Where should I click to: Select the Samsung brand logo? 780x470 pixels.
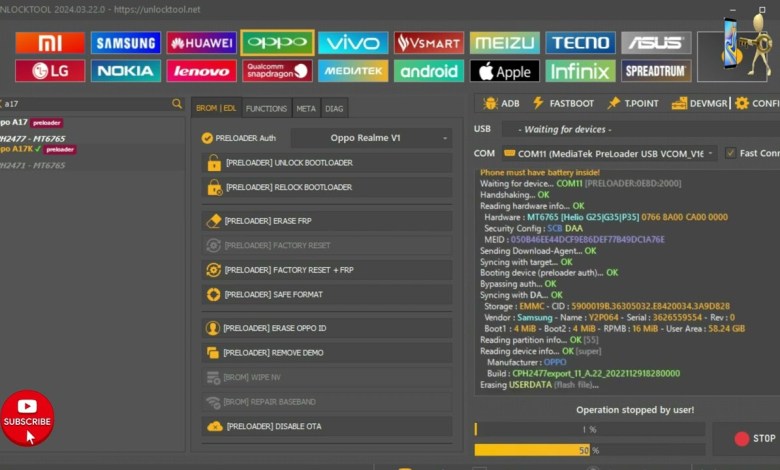point(125,43)
